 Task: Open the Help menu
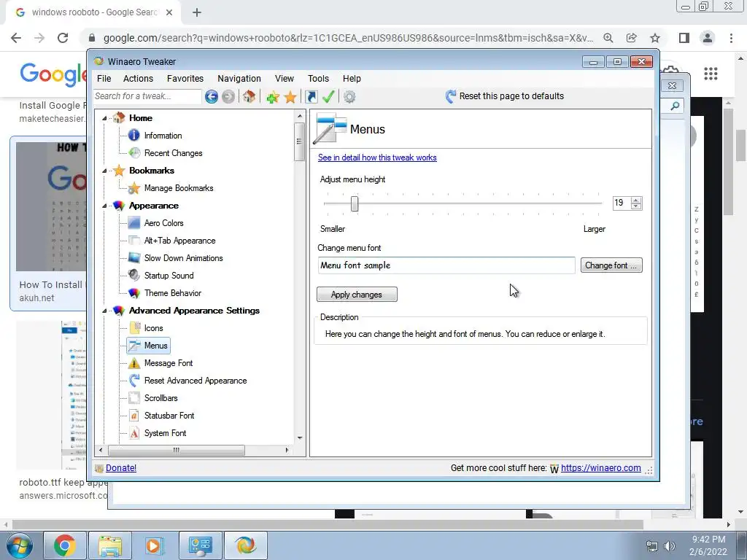pyautogui.click(x=352, y=79)
